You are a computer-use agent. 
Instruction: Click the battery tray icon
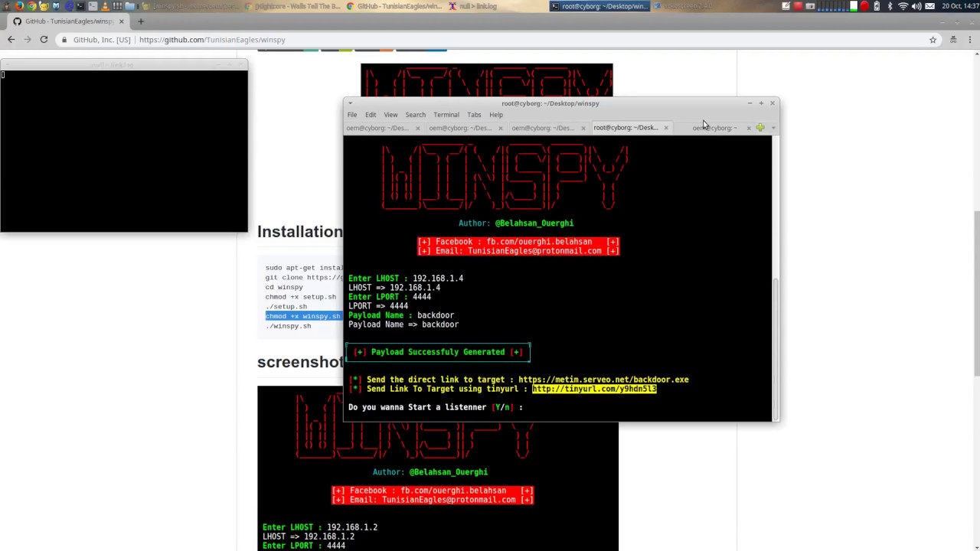tap(877, 6)
